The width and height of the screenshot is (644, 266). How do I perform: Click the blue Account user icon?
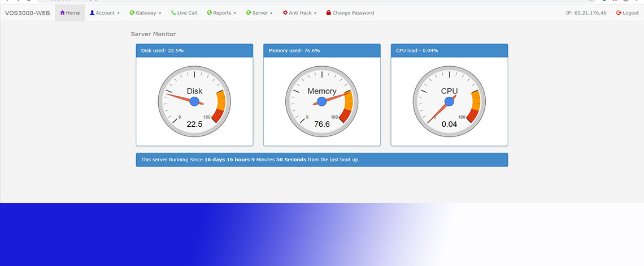click(x=92, y=13)
